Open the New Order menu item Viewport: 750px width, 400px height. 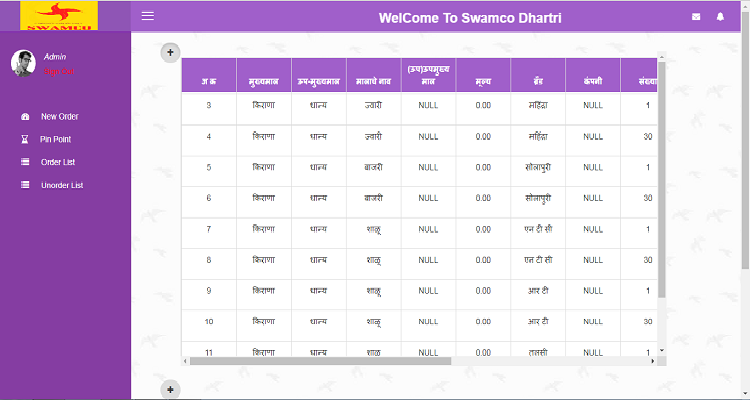coord(59,117)
